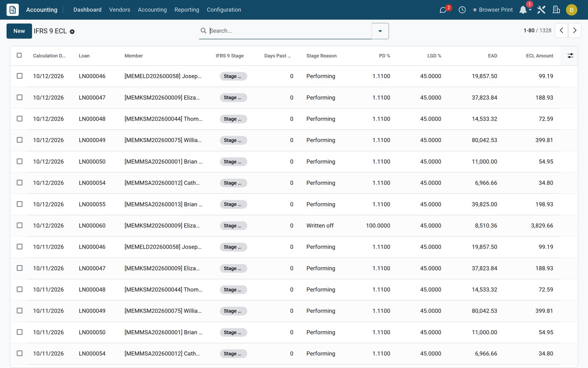Open the Reporting menu
Screen dimensions: 588x368
tap(187, 10)
